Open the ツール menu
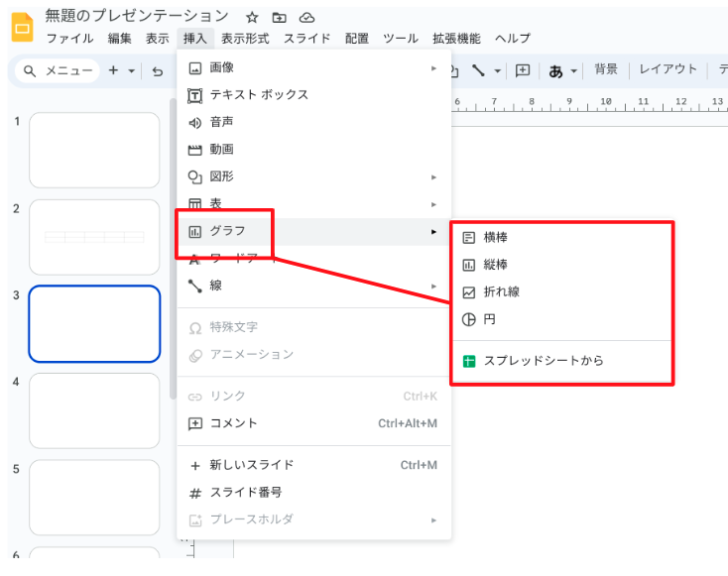The image size is (728, 576). click(401, 38)
